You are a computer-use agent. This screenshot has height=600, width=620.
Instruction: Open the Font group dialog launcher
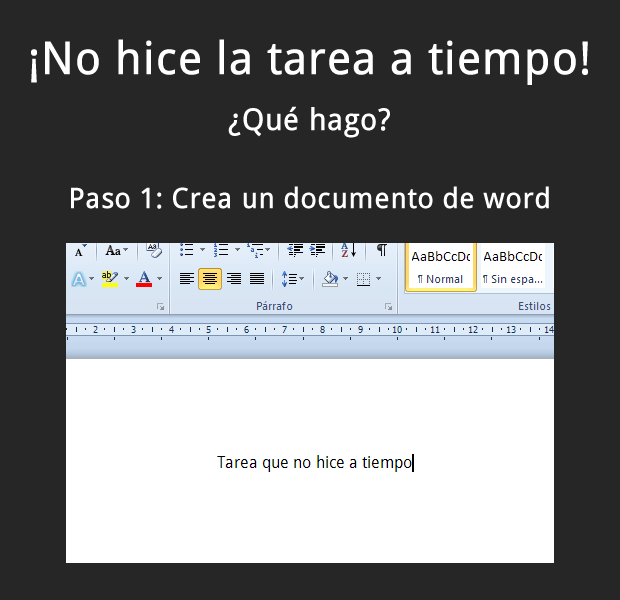[x=160, y=307]
